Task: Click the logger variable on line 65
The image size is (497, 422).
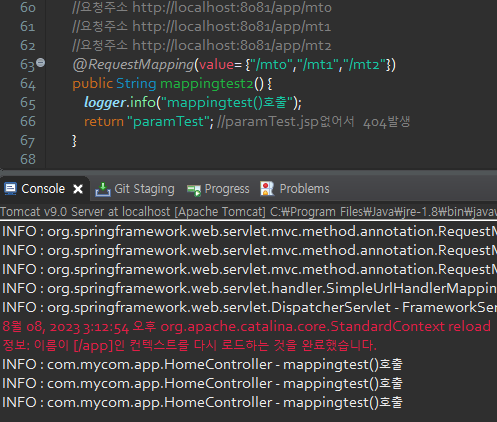Action: point(105,103)
